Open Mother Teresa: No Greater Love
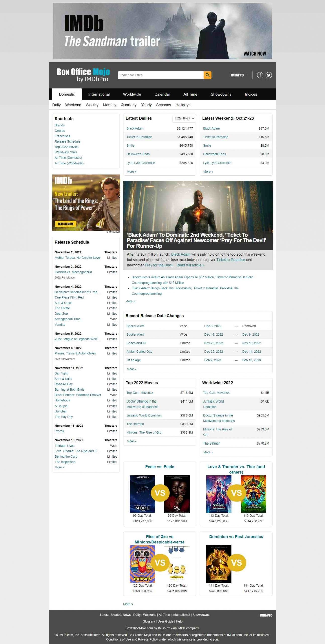Screen dimensions: 325x644 [x=77, y=258]
